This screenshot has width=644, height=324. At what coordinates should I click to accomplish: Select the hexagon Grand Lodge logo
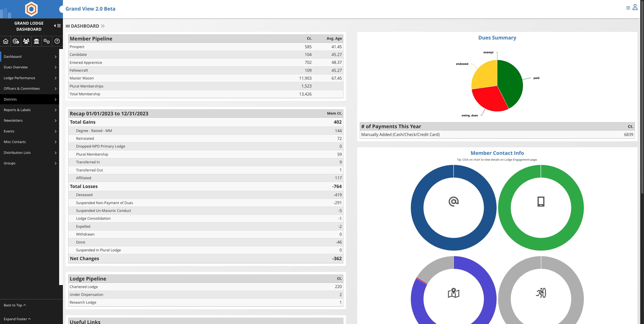(x=31, y=9)
